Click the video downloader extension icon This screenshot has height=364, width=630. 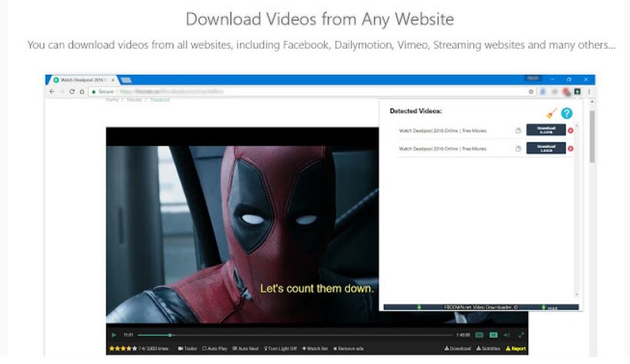578,92
